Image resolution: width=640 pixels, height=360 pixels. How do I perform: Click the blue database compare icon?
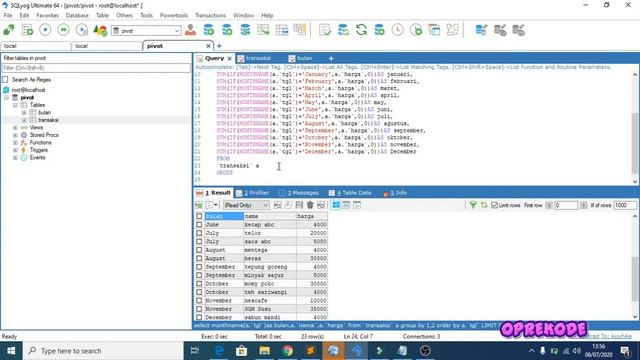tap(481, 30)
